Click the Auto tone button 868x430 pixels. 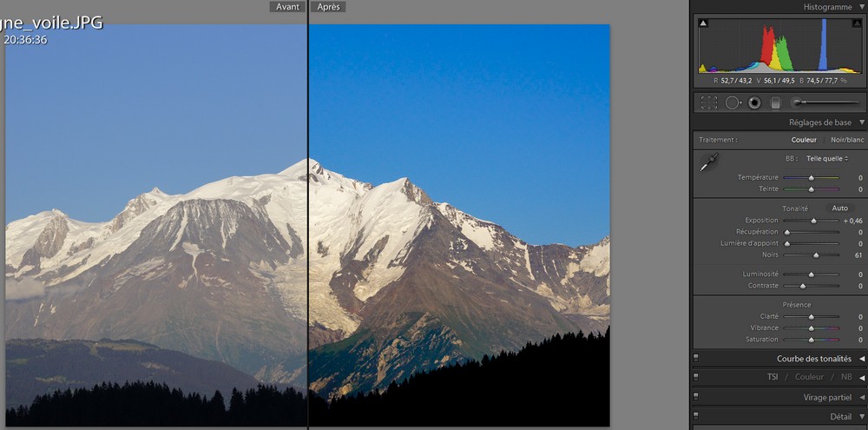coord(839,208)
